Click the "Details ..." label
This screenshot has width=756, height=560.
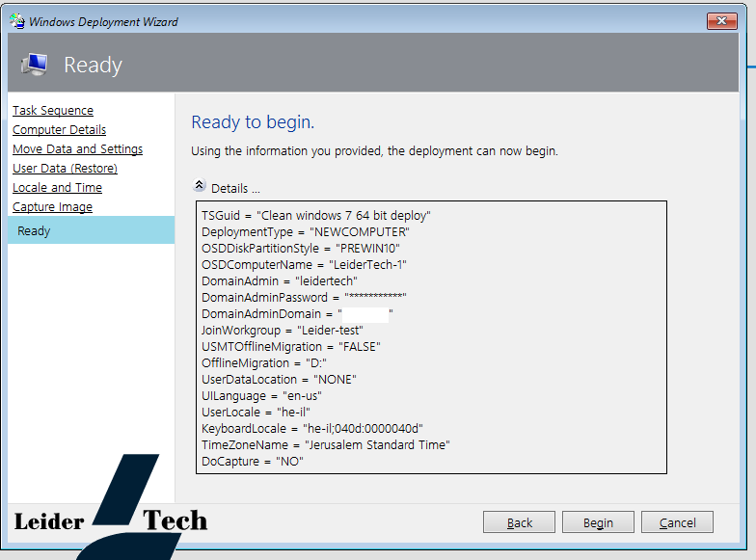[235, 189]
